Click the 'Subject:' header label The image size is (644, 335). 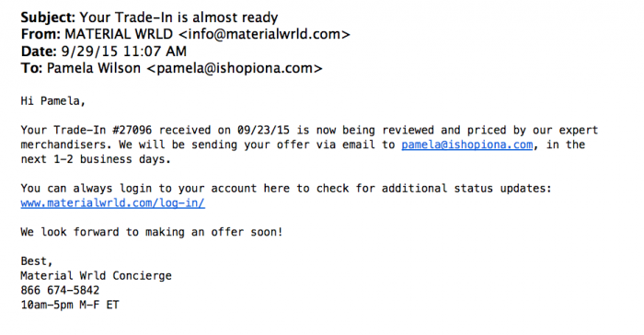coord(48,17)
